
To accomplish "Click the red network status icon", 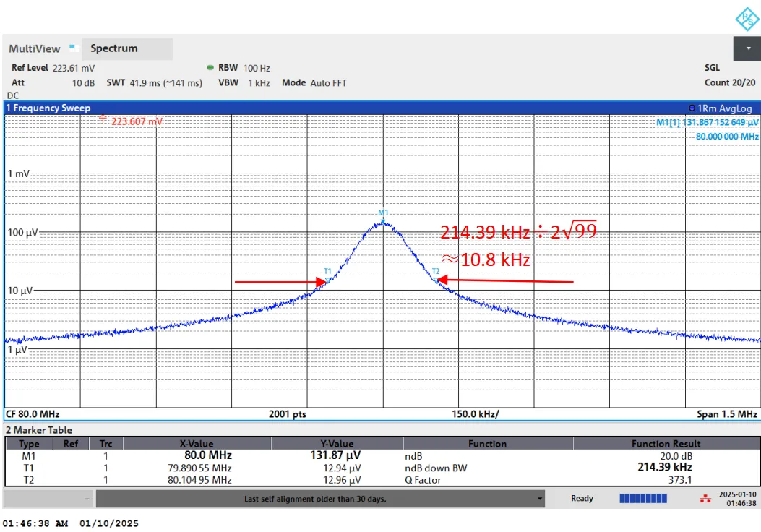I will [705, 499].
